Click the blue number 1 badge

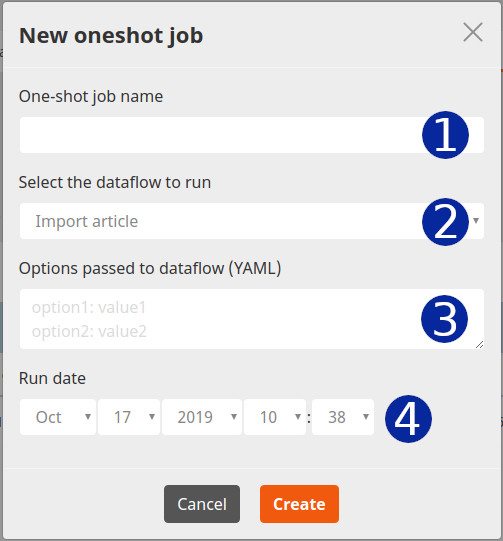click(445, 135)
